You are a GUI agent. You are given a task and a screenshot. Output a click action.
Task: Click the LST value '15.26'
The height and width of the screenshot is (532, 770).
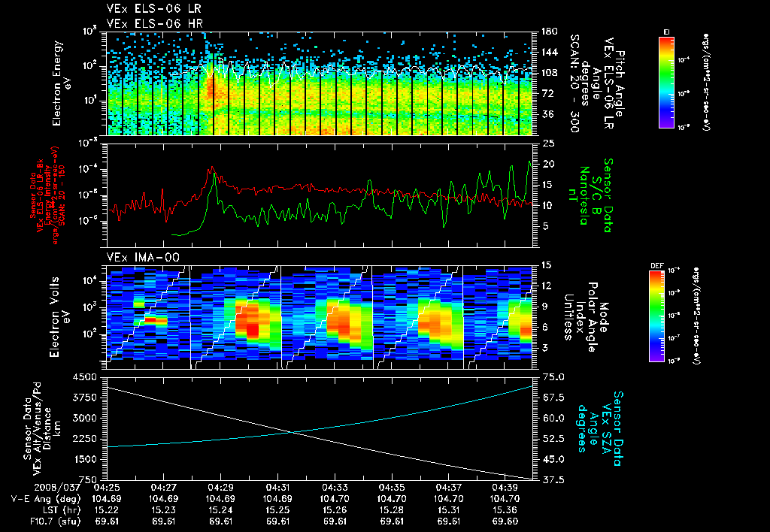(x=335, y=510)
